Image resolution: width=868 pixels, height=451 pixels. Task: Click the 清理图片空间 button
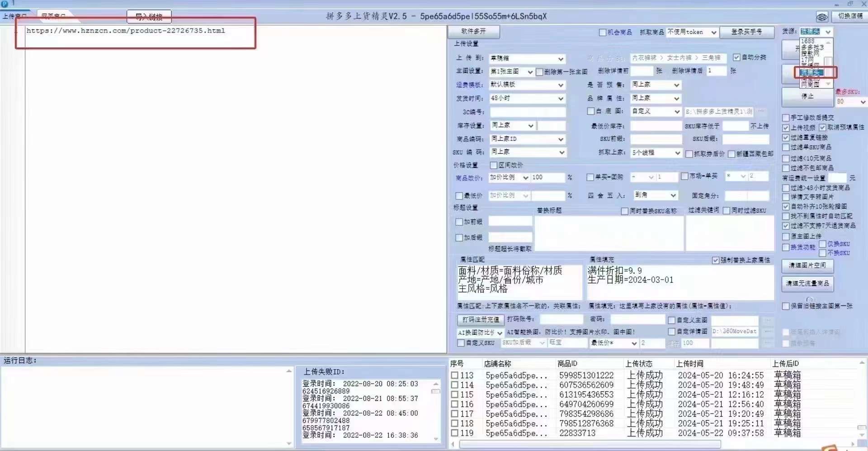pyautogui.click(x=807, y=266)
